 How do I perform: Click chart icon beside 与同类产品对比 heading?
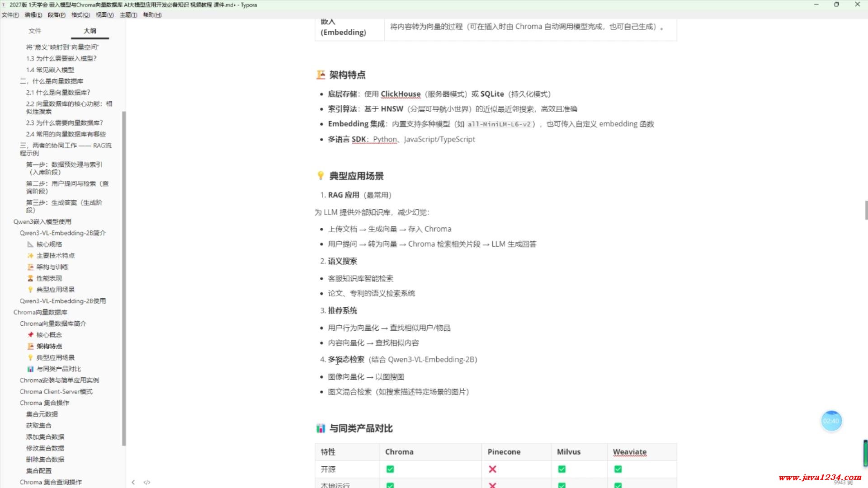click(x=321, y=428)
